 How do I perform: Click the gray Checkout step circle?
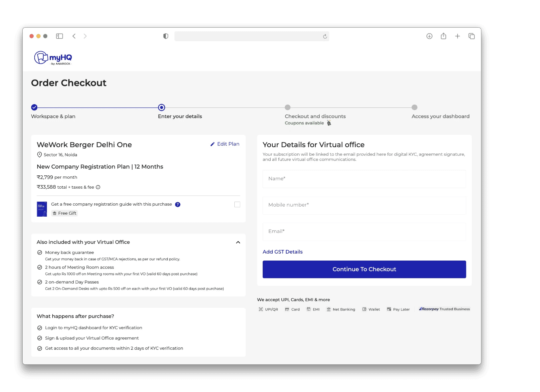288,107
